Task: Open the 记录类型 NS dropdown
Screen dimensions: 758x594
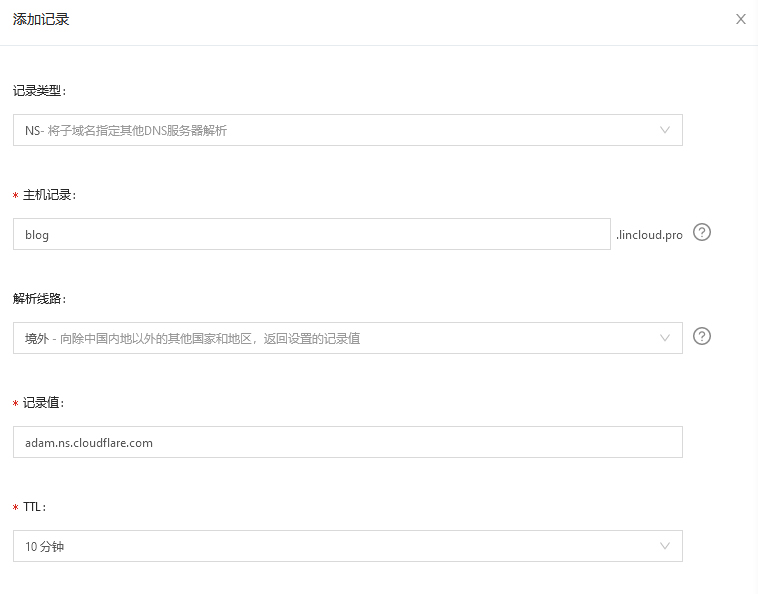Action: [x=347, y=130]
